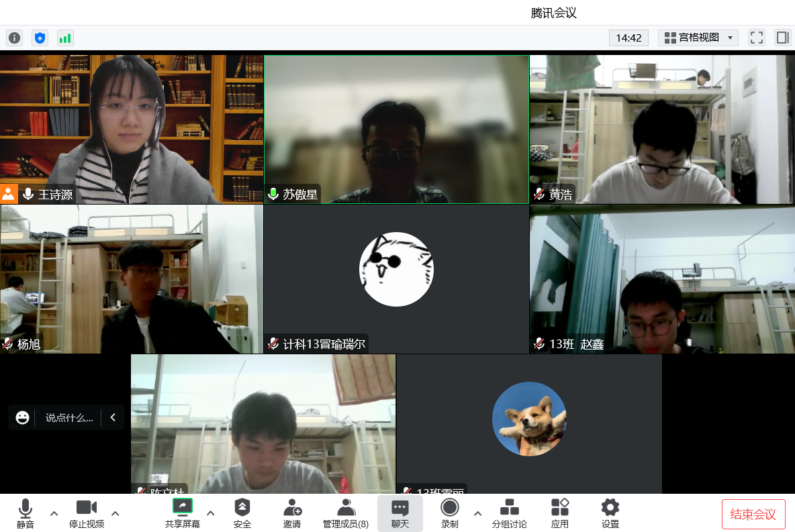Open the 聊天 chat panel

(x=400, y=513)
